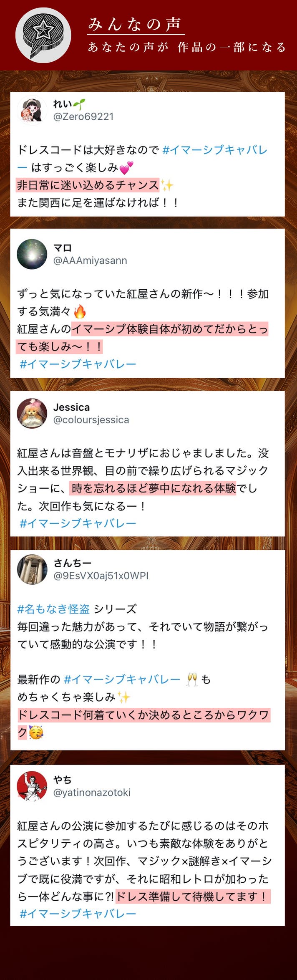Click Jessica's teddy bear avatar
The image size is (297, 980).
[x=32, y=414]
